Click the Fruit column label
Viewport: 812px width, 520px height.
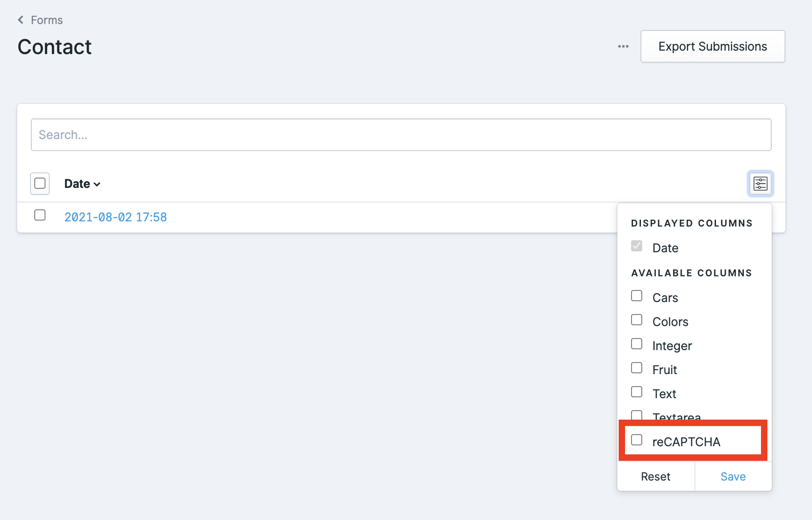pos(665,370)
